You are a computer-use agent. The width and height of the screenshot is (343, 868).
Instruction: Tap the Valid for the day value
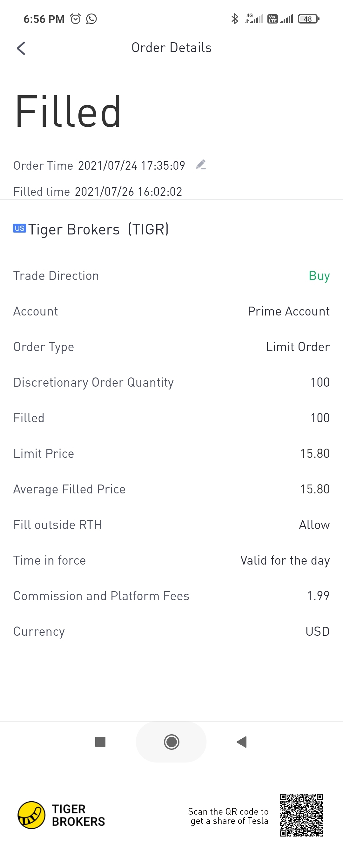(x=285, y=560)
